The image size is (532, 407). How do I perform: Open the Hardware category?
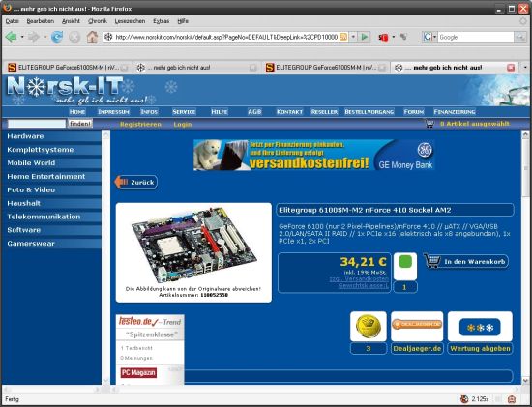[x=51, y=136]
